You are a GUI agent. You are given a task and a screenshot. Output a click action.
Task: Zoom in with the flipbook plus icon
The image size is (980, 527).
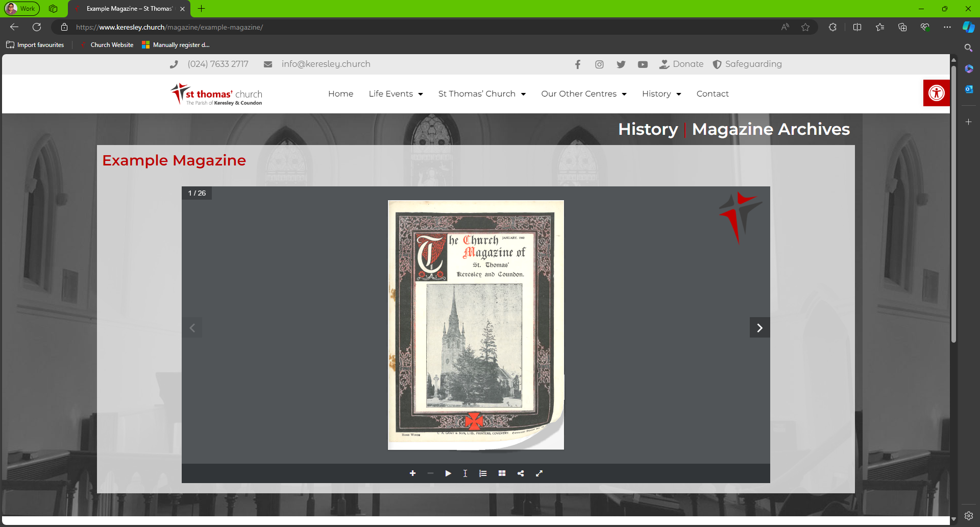(412, 473)
